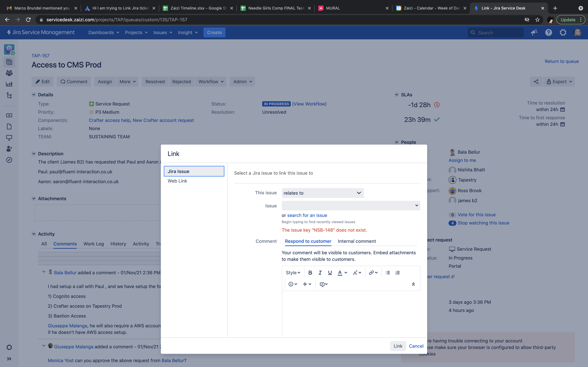588x367 pixels.
Task: Enable underline formatting for the comment
Action: [x=330, y=273]
